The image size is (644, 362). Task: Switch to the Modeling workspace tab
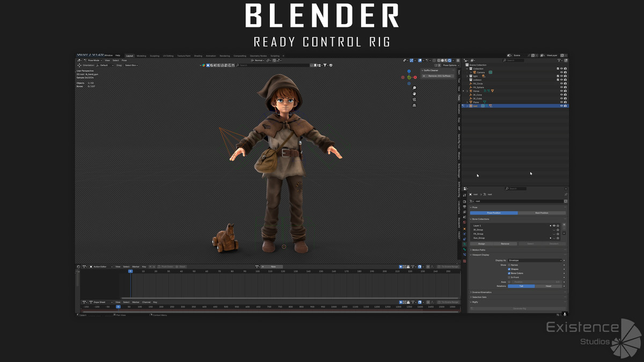[x=141, y=56]
